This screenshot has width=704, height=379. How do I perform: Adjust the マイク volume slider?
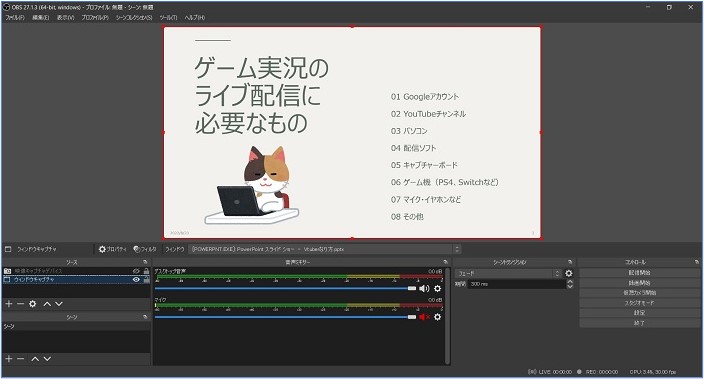pos(286,317)
